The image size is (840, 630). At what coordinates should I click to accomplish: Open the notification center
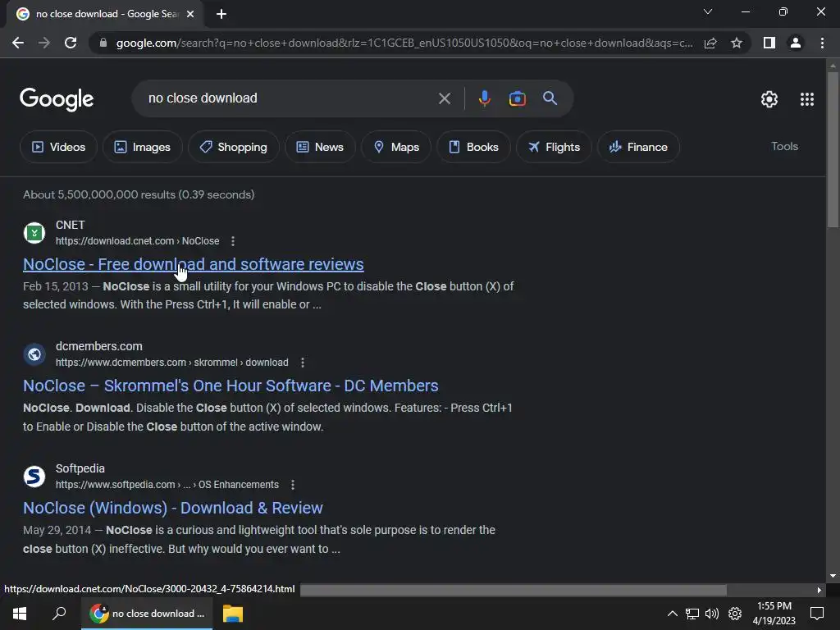tap(817, 614)
